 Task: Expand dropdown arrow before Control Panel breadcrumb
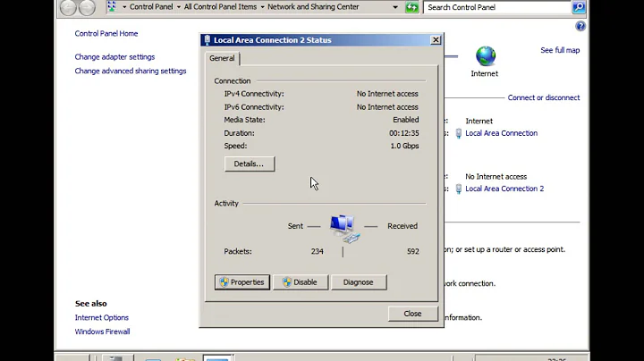coord(124,7)
